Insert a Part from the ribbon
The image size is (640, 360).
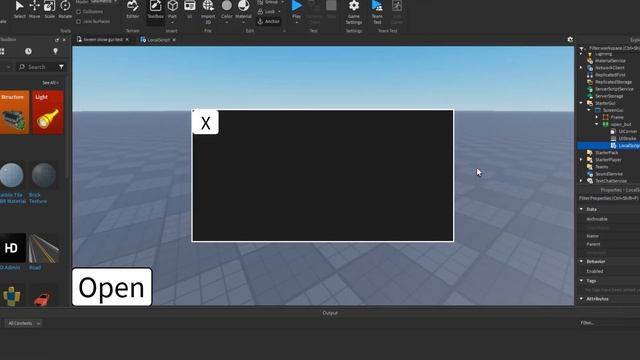(x=173, y=10)
